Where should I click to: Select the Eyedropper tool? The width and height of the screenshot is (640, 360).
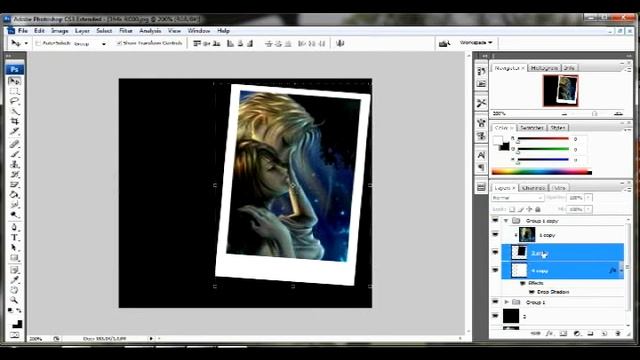[x=14, y=280]
